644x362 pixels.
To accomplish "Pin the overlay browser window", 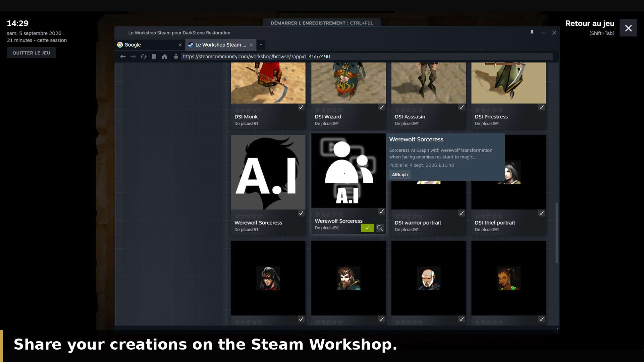I will 532,33.
